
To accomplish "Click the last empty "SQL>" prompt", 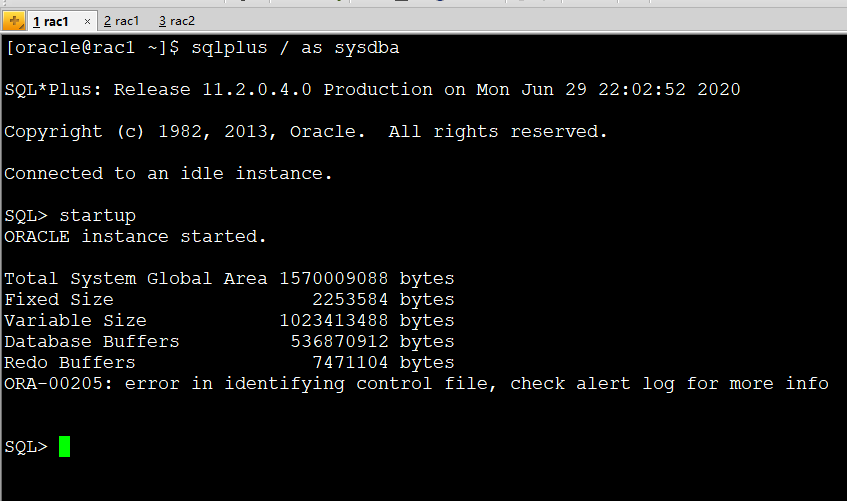I will coord(25,447).
